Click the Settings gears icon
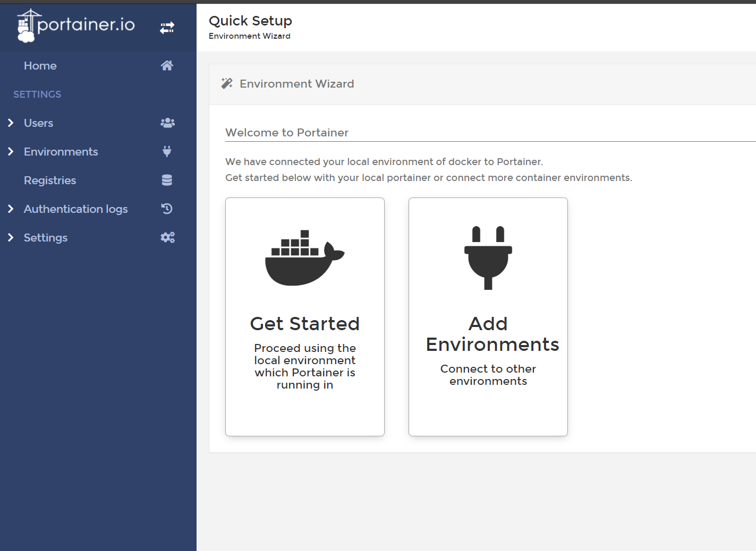Screen dimensions: 756x551 [167, 237]
